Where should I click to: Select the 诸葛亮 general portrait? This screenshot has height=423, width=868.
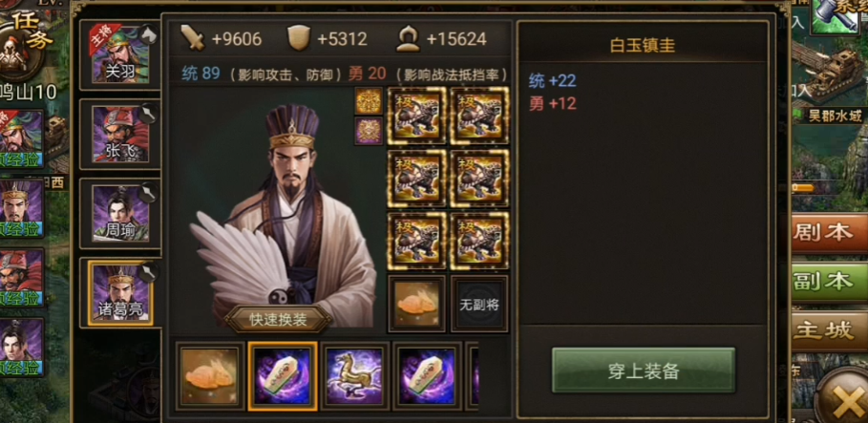pos(120,292)
